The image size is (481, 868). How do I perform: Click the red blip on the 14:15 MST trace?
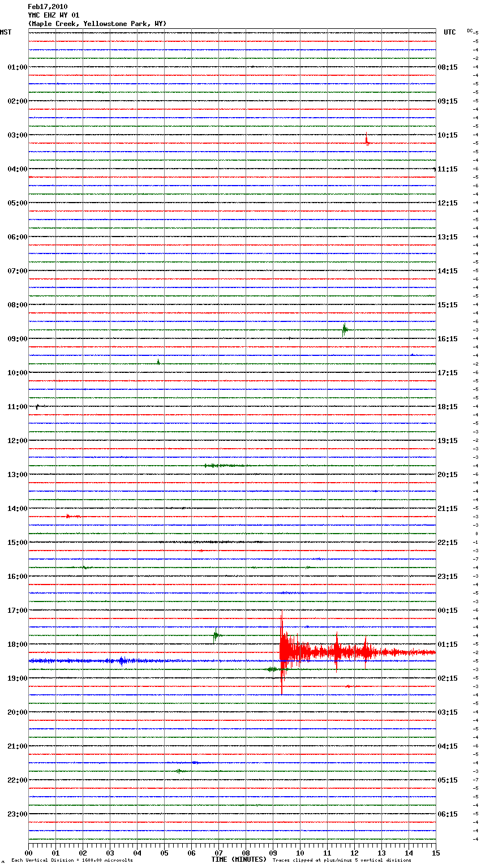pyautogui.click(x=72, y=516)
